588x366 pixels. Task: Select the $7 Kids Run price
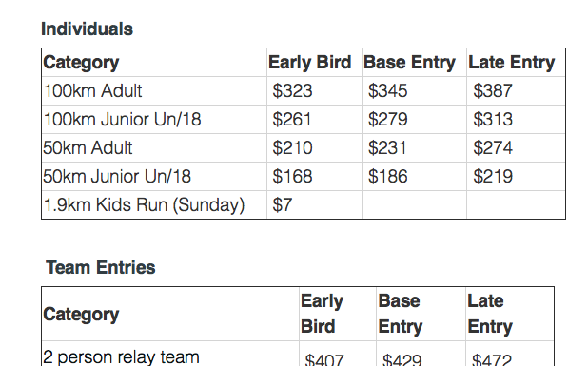pyautogui.click(x=282, y=205)
